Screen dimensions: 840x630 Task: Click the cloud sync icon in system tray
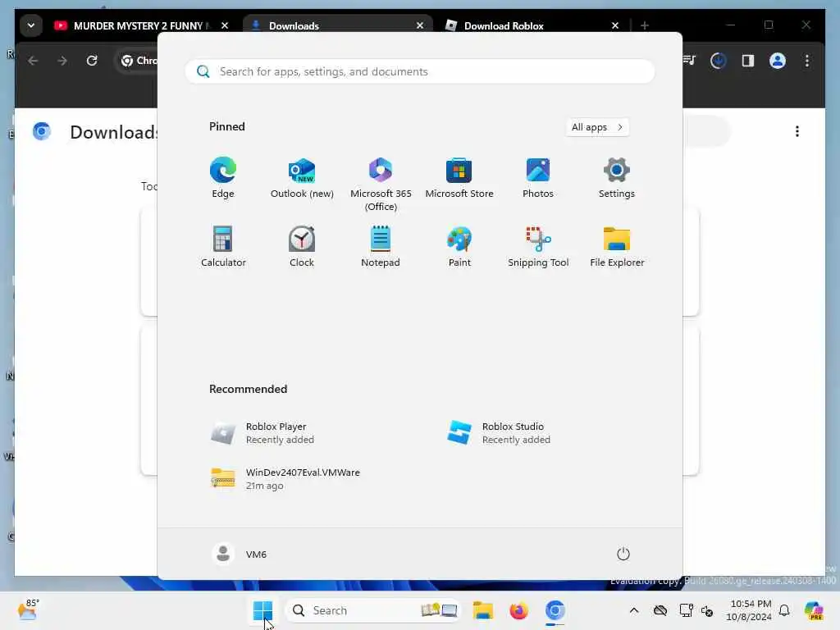click(x=660, y=610)
